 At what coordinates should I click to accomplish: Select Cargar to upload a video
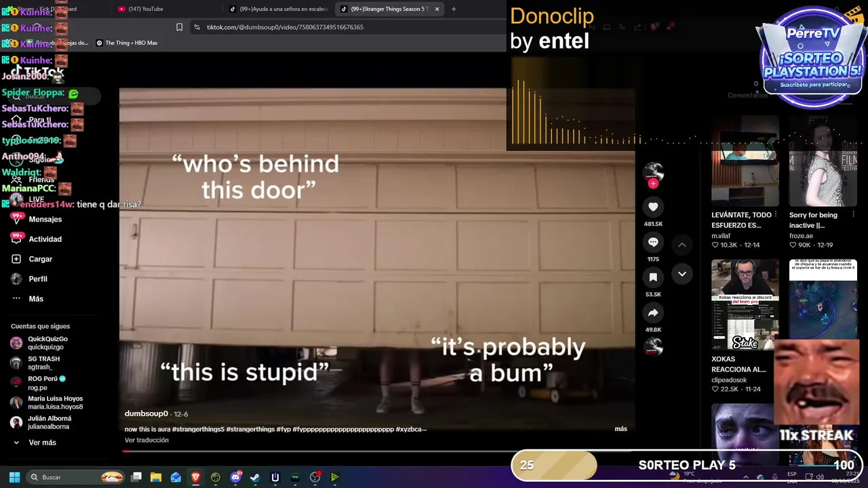click(x=40, y=259)
